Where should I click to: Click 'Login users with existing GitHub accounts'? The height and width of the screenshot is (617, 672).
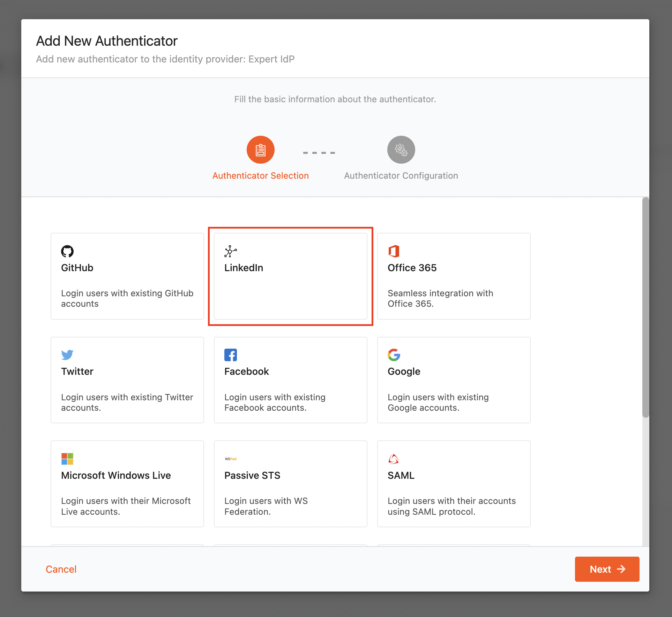127,298
